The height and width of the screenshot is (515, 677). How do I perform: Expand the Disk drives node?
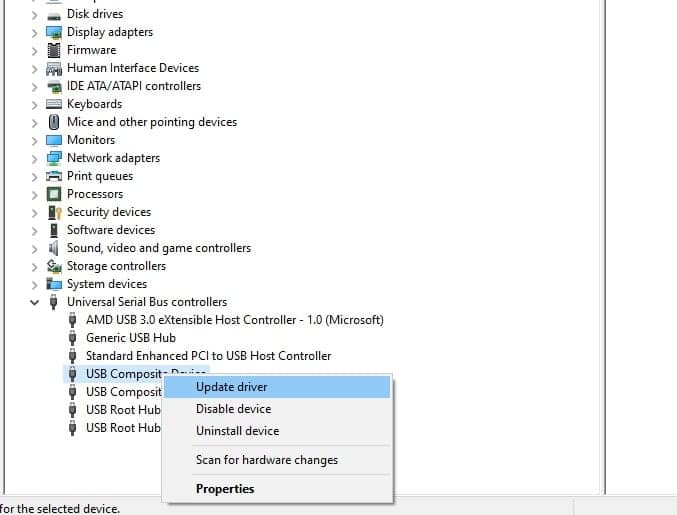coord(35,16)
